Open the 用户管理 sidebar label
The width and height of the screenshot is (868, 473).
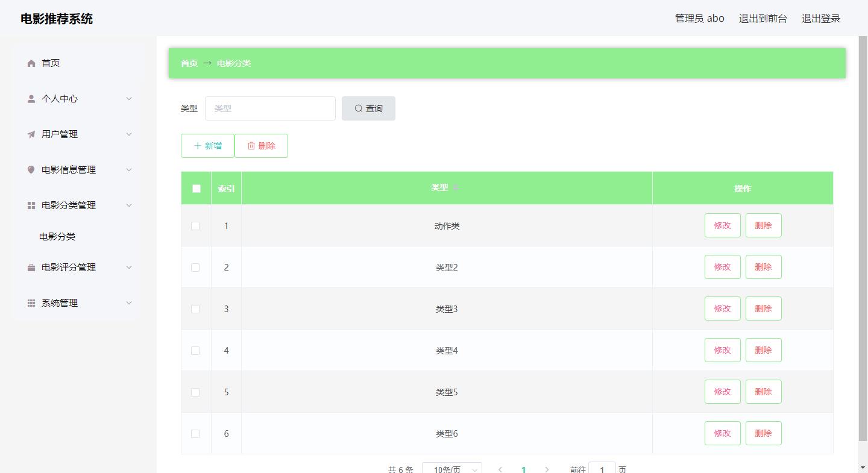(x=60, y=134)
